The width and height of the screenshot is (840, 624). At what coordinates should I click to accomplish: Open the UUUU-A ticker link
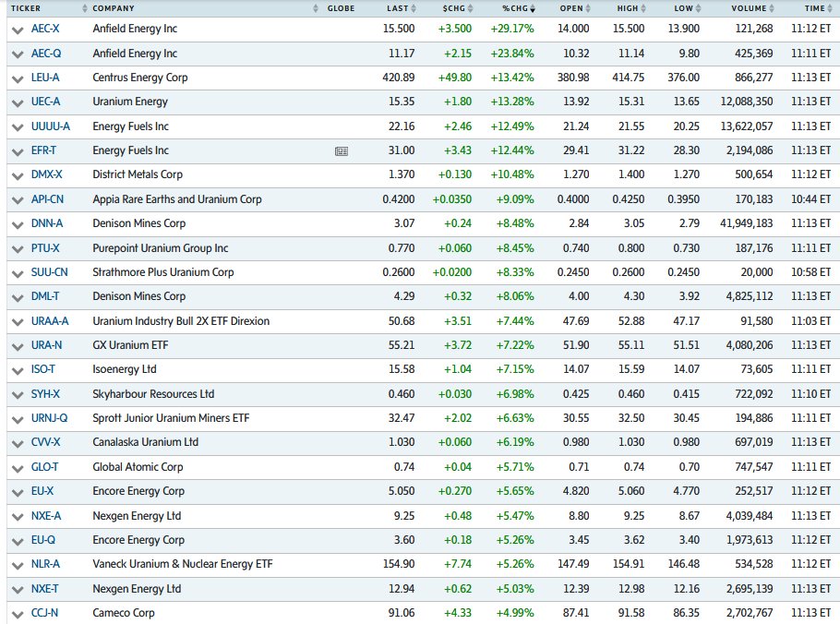(x=50, y=126)
